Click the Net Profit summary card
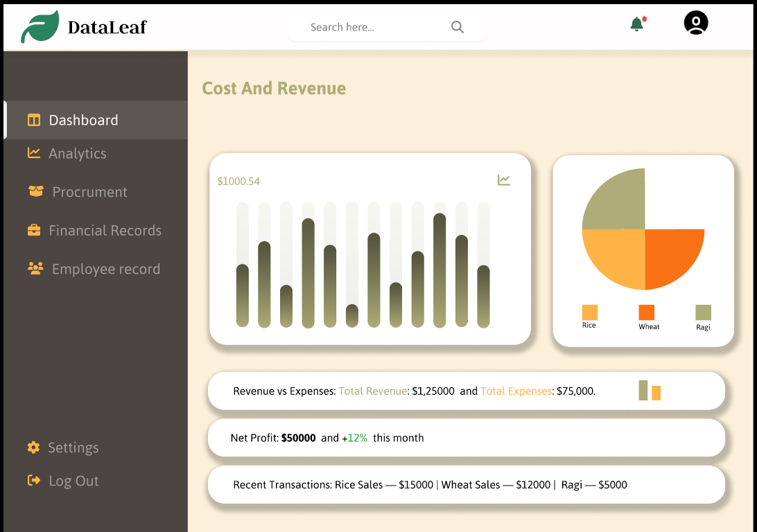Viewport: 757px width, 532px height. (467, 438)
